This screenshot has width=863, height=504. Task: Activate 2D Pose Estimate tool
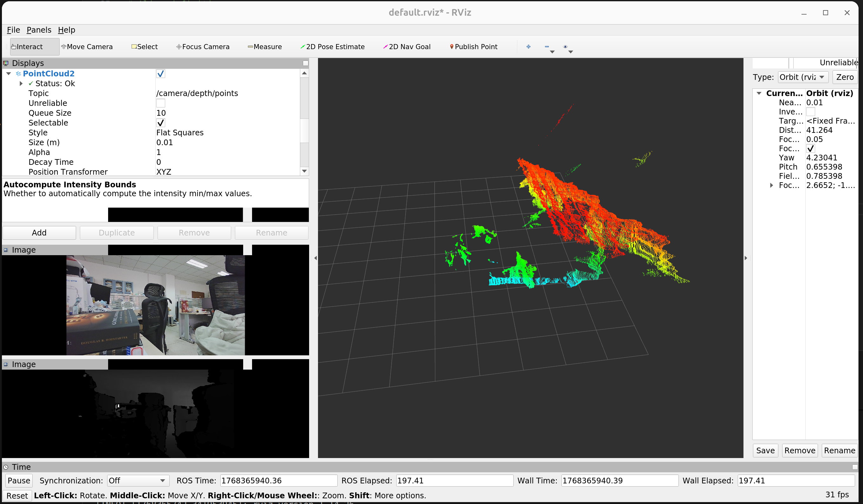point(332,47)
